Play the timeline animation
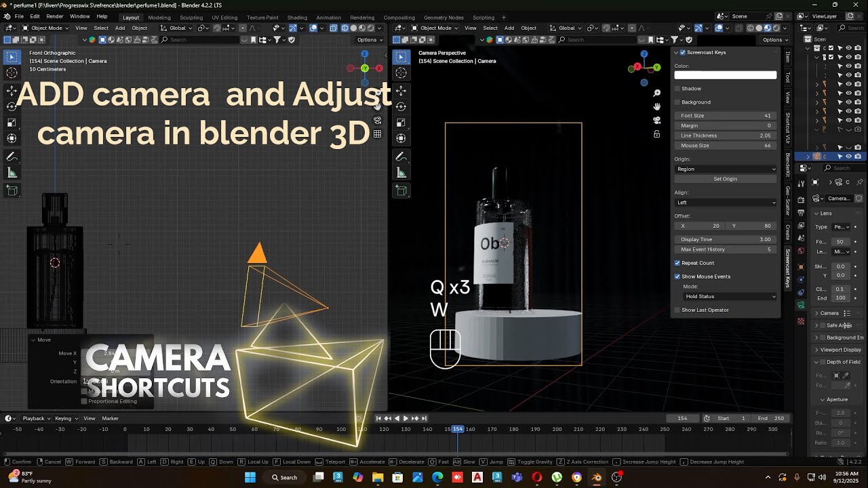Screen dimensions: 868x488 [406, 418]
